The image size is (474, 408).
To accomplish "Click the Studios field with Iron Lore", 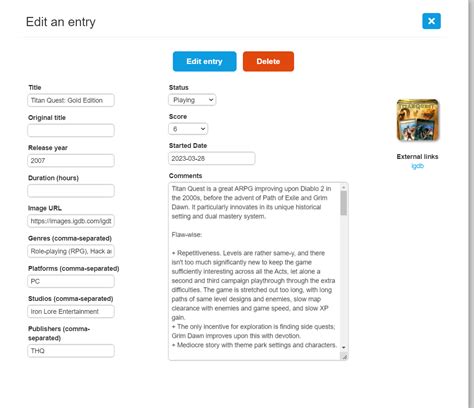I will (x=71, y=311).
